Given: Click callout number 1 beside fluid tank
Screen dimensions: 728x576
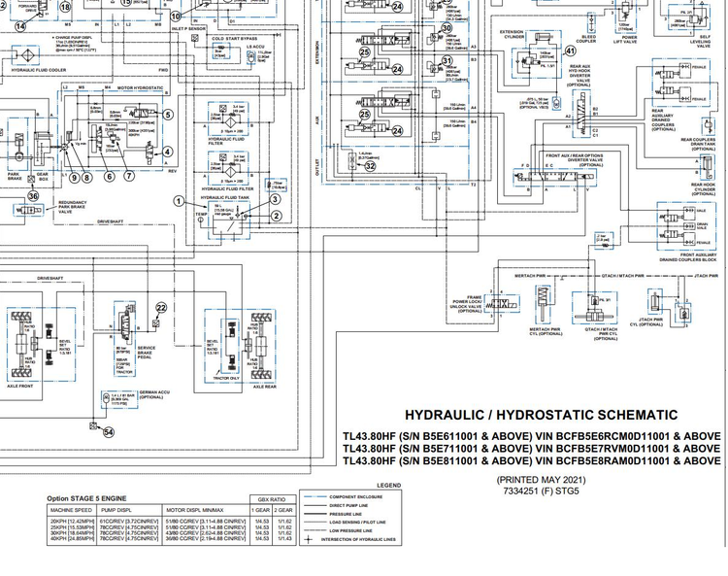Looking at the screenshot, I should tap(179, 201).
